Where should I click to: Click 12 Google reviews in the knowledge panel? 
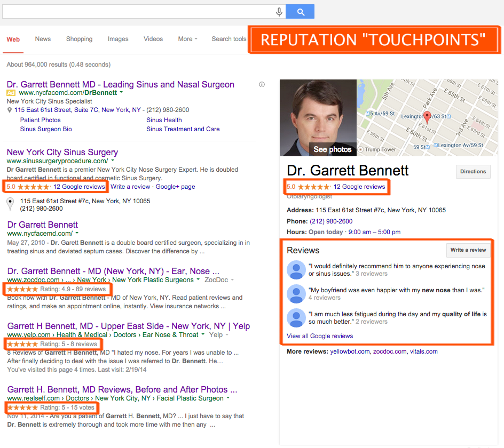(x=359, y=187)
